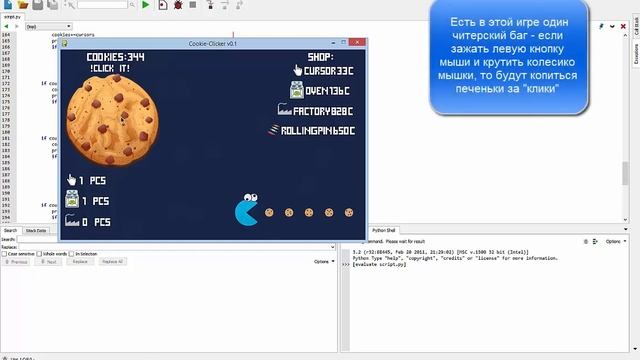Open the scope dropdown above the code
The height and width of the screenshot is (360, 640).
coord(49,26)
